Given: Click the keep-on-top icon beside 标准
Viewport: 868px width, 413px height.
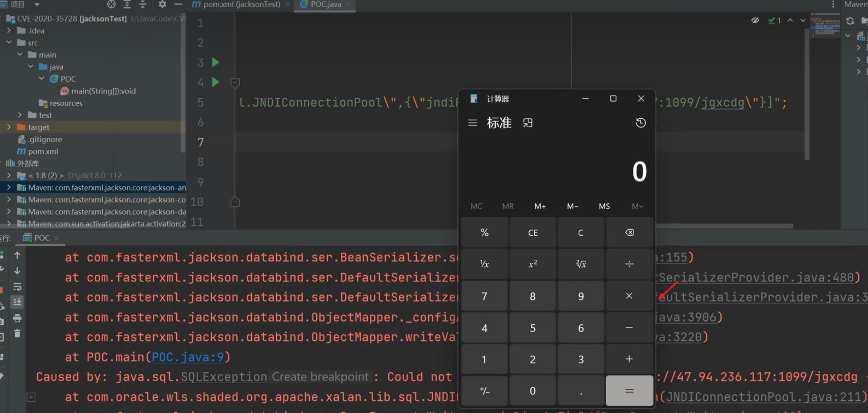Looking at the screenshot, I should coord(528,123).
